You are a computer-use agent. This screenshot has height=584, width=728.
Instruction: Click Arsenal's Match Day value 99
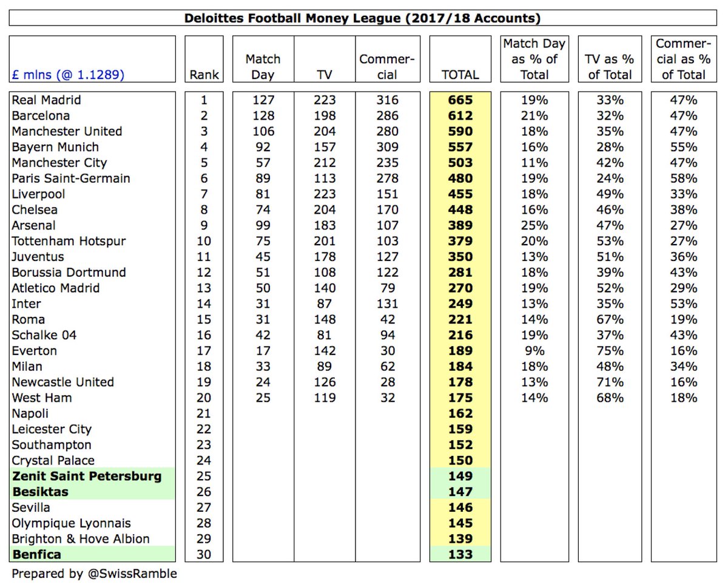coord(263,225)
